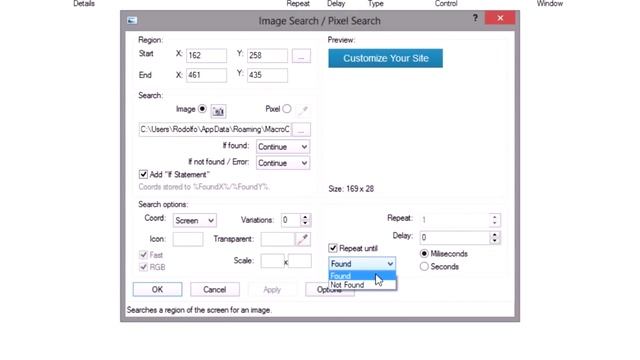Click the Variations spinner arrows
The width and height of the screenshot is (640, 360).
pos(305,220)
